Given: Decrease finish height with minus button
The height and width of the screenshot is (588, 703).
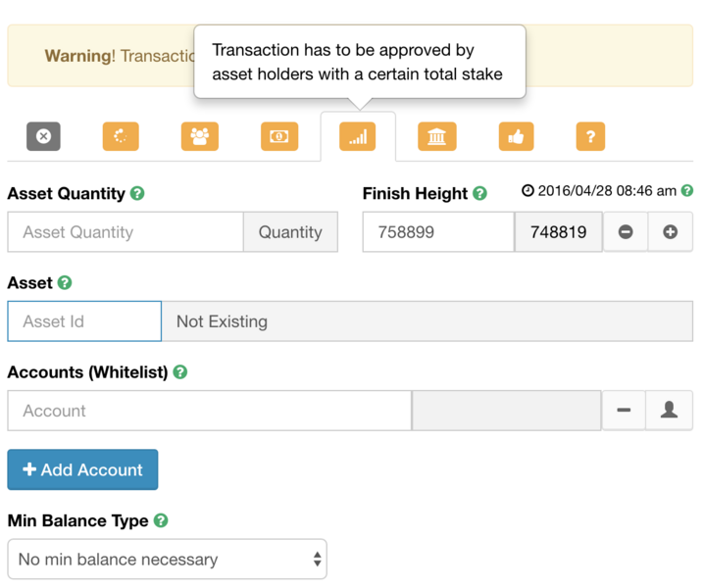Looking at the screenshot, I should coord(626,232).
